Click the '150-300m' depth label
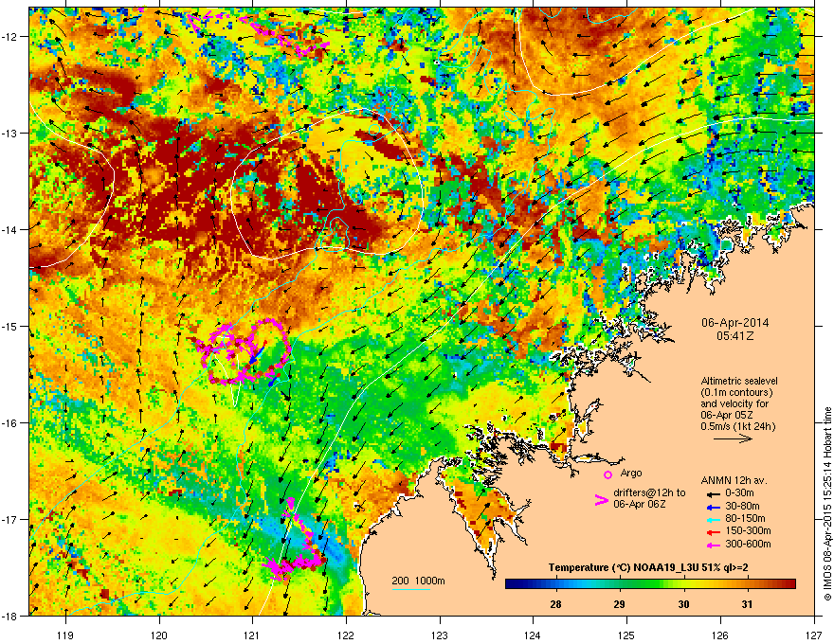This screenshot has width=834, height=644. pos(748,530)
